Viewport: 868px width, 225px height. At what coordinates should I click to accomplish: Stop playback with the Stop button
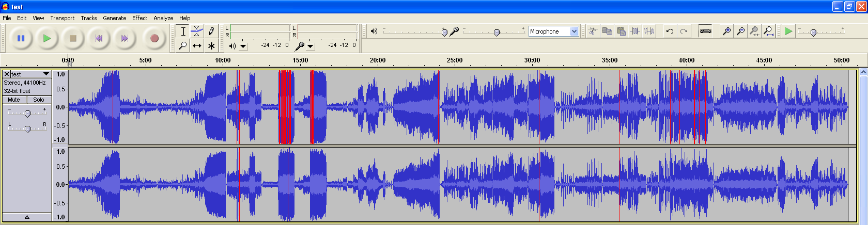click(73, 38)
